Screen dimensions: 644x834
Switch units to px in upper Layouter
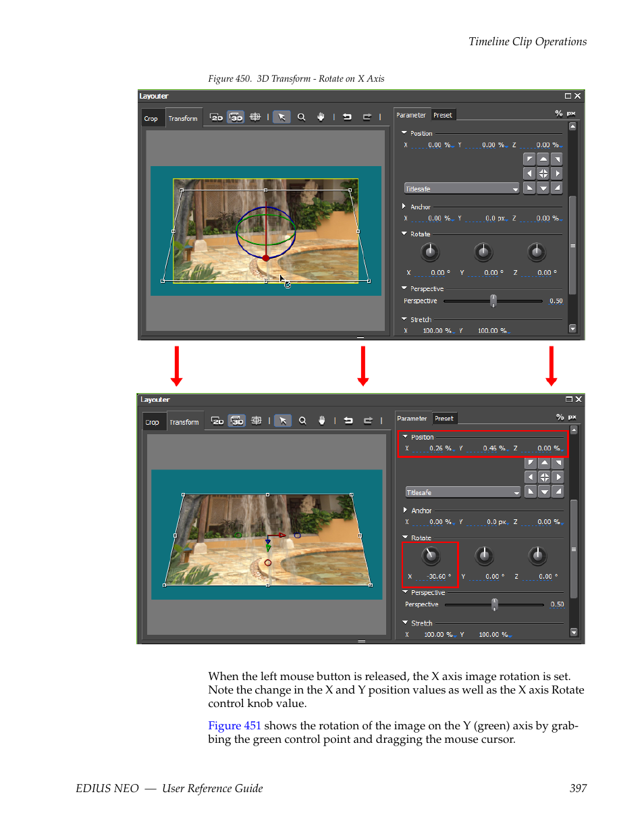(571, 113)
